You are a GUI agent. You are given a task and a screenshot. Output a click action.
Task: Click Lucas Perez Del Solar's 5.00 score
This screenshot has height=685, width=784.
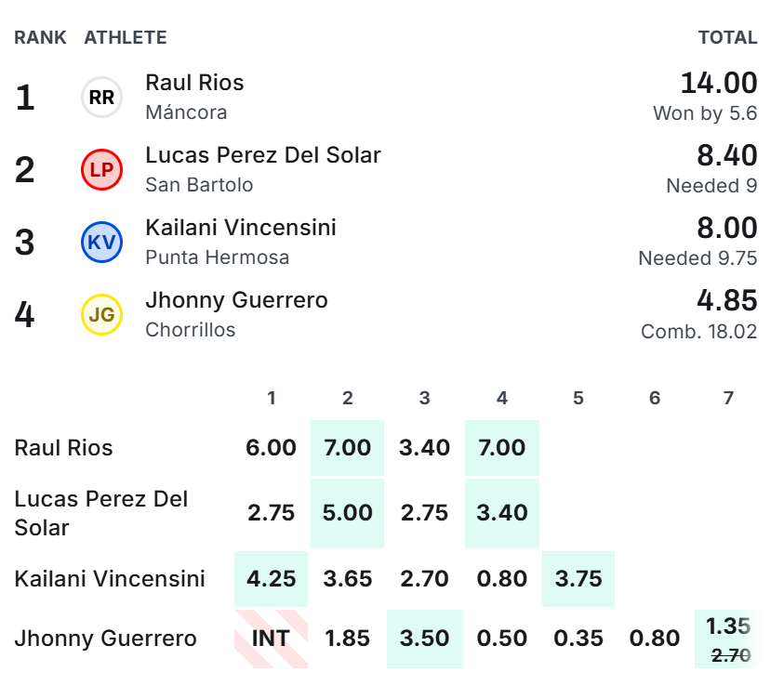pyautogui.click(x=348, y=513)
